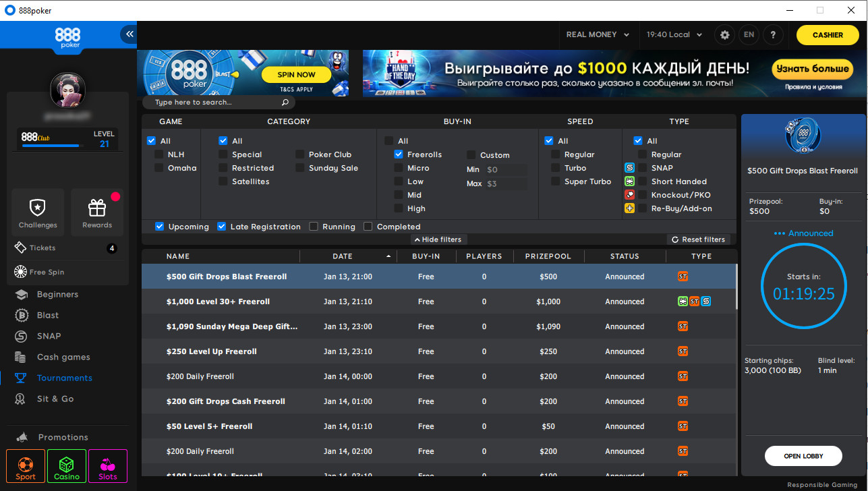The image size is (868, 491).
Task: Enable the Micro buy-in checkbox
Action: coord(399,168)
